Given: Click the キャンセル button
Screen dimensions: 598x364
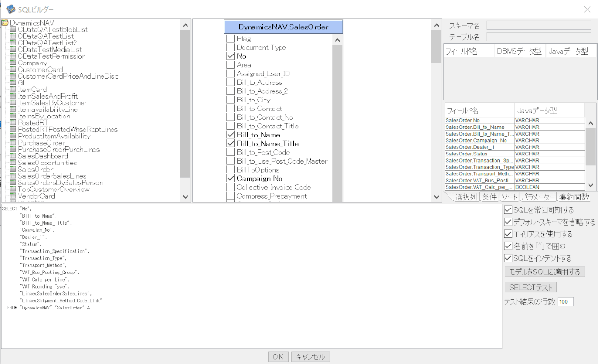Looking at the screenshot, I should coord(310,357).
